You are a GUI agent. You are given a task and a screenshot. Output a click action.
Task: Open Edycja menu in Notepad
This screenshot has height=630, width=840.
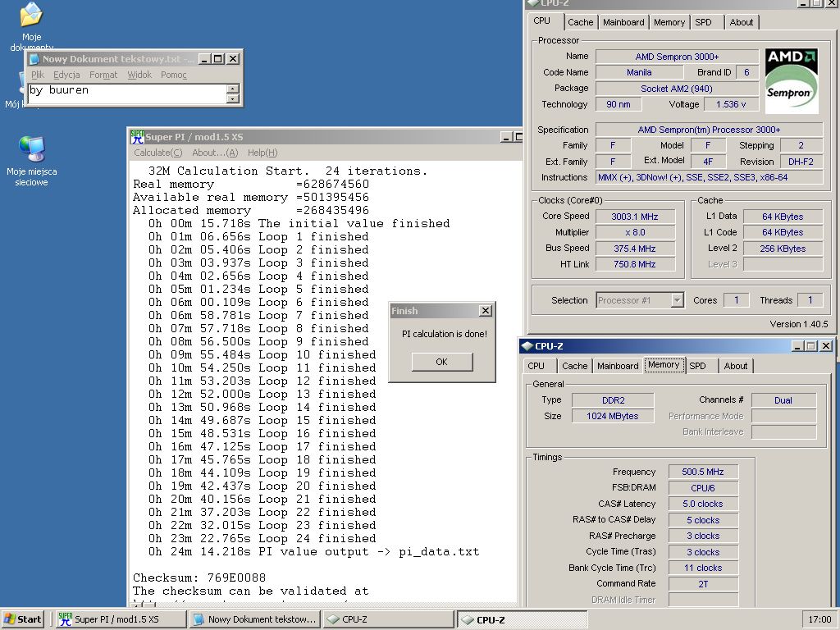tap(66, 75)
